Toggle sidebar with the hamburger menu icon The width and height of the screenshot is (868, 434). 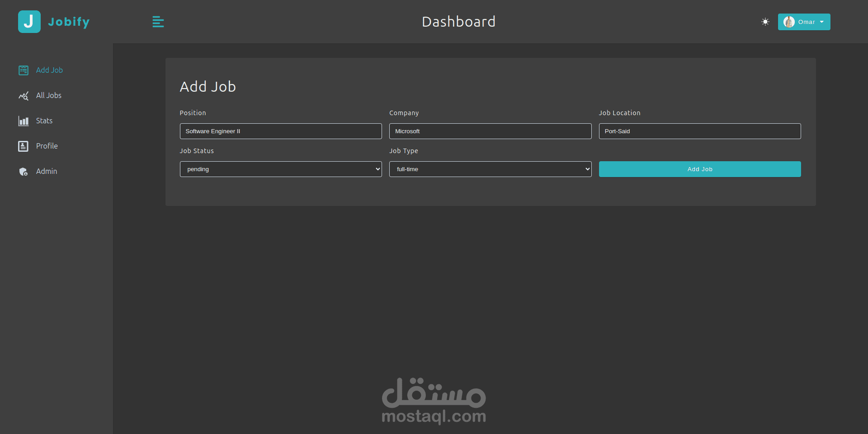click(x=158, y=22)
